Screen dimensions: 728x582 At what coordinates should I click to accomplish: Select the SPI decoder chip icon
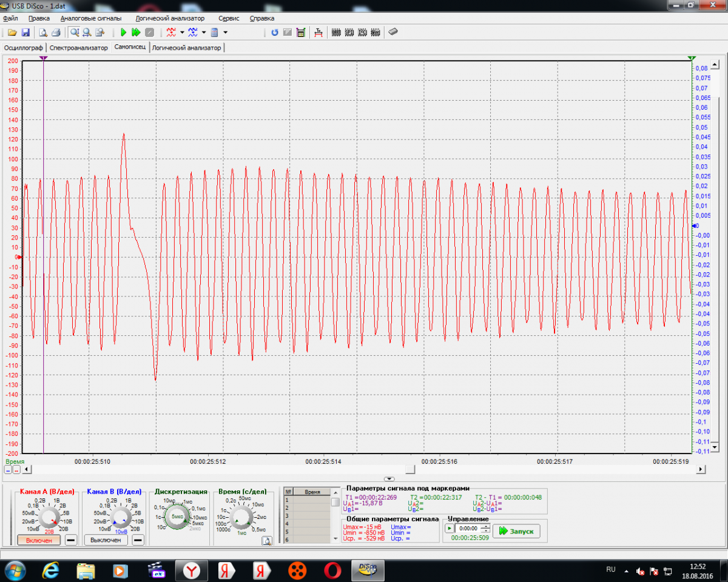click(x=349, y=32)
